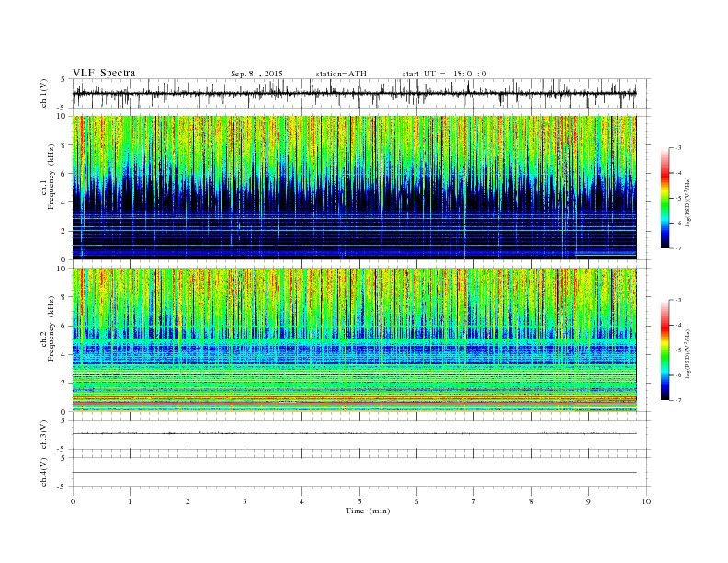
Task: Click the 'Time (min)' x-axis label
Action: (x=368, y=511)
